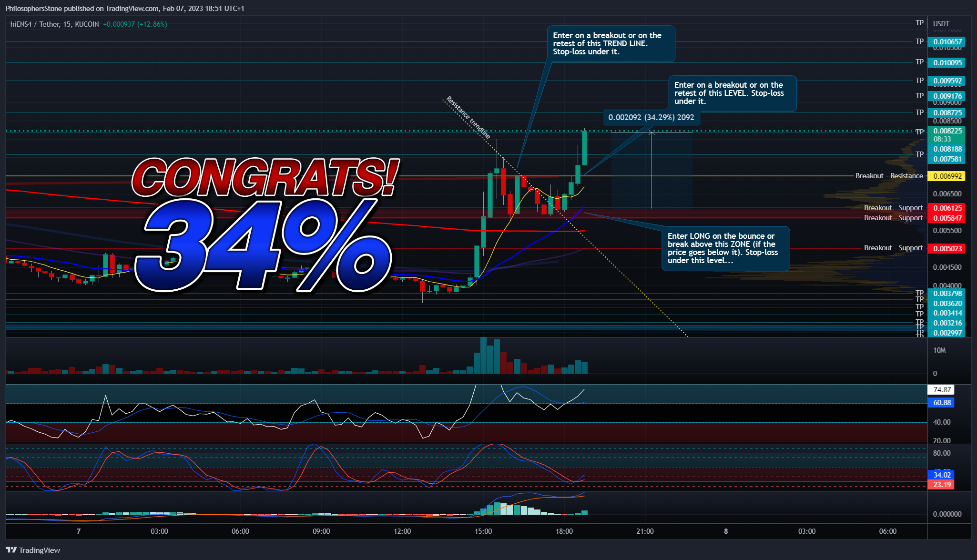Click the 0.009592 price tag
Image resolution: width=977 pixels, height=560 pixels.
tap(946, 81)
